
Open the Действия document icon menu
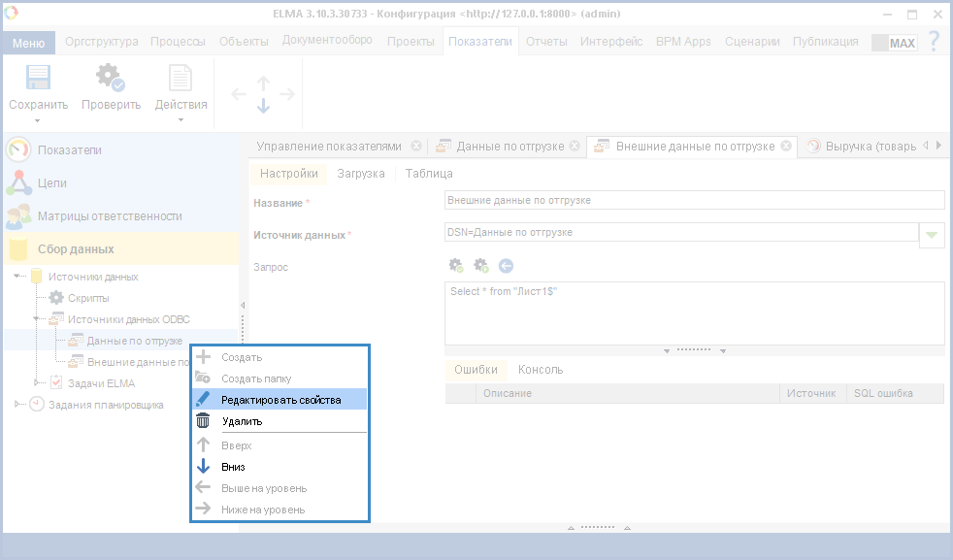tap(181, 79)
